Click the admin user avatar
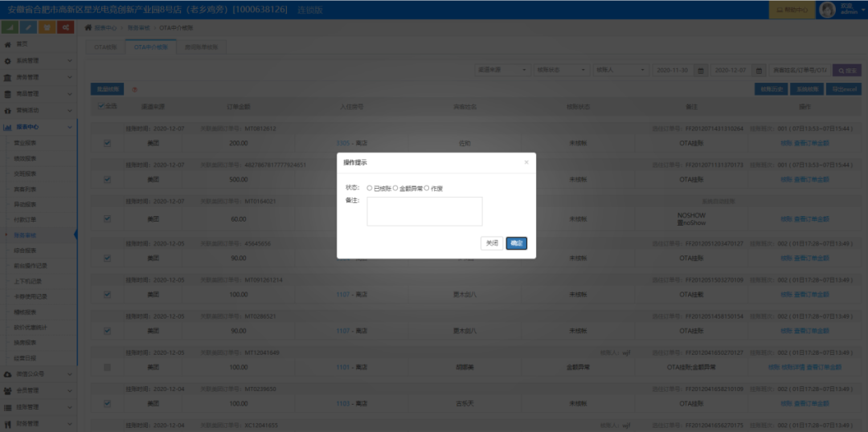Image resolution: width=868 pixels, height=432 pixels. tap(827, 10)
